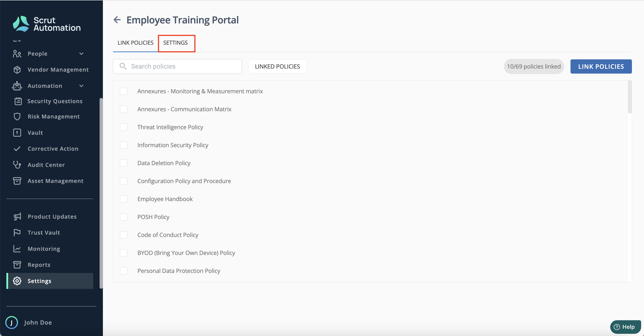This screenshot has height=336, width=644.
Task: Click the Monitoring chart icon
Action: pos(17,249)
